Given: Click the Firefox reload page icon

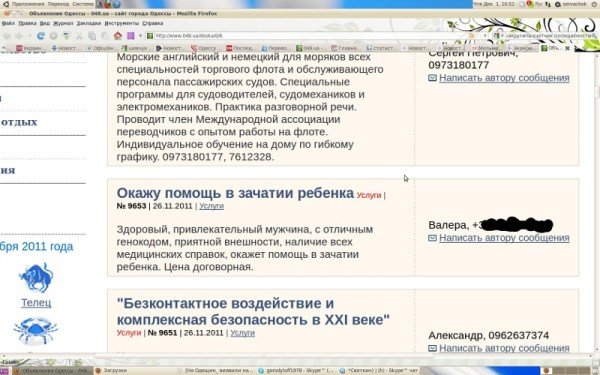Looking at the screenshot, I should click(x=41, y=36).
